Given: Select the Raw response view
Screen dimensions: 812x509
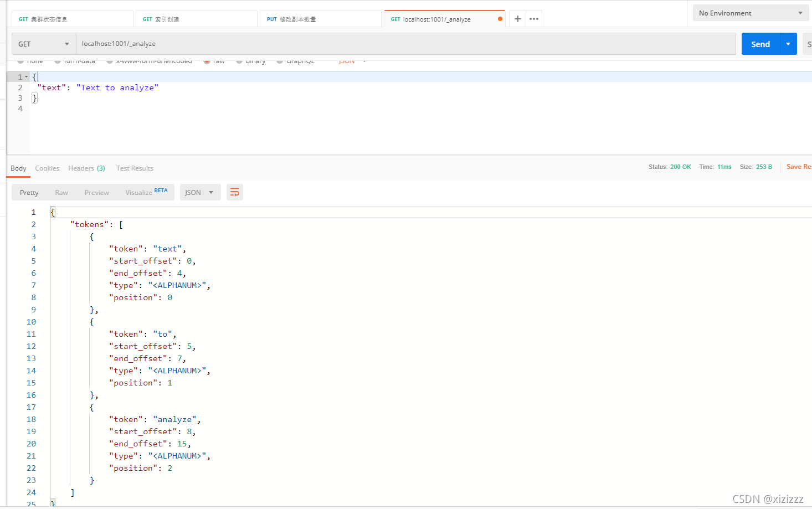Looking at the screenshot, I should point(61,192).
